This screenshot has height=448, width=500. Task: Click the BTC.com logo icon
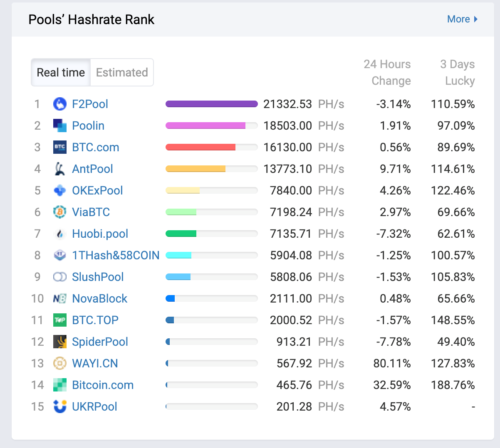tap(60, 147)
